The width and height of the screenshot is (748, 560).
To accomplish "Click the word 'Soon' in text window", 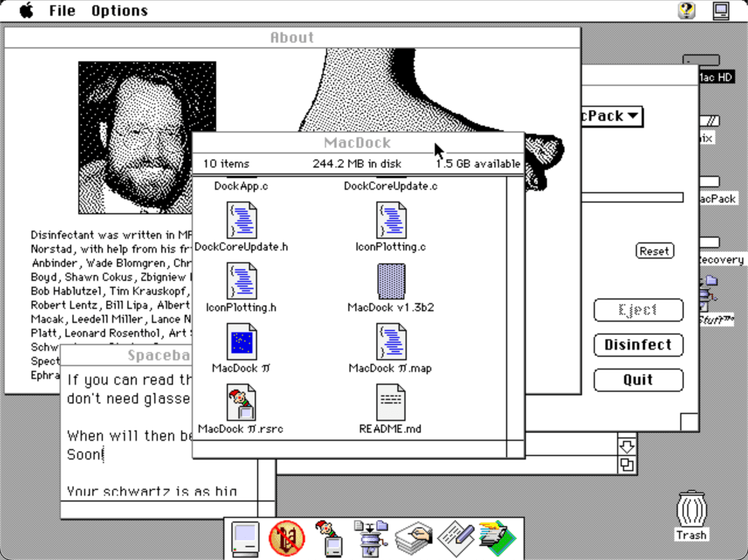I will [85, 454].
